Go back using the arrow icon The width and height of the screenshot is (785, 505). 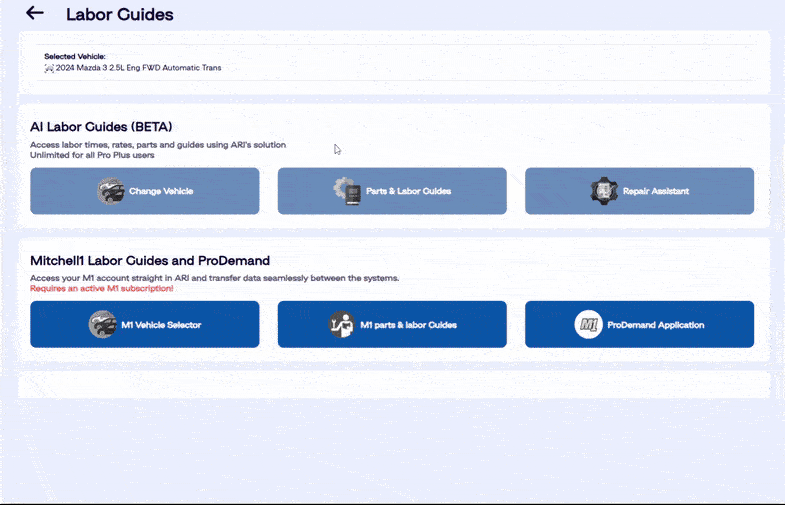[x=35, y=13]
